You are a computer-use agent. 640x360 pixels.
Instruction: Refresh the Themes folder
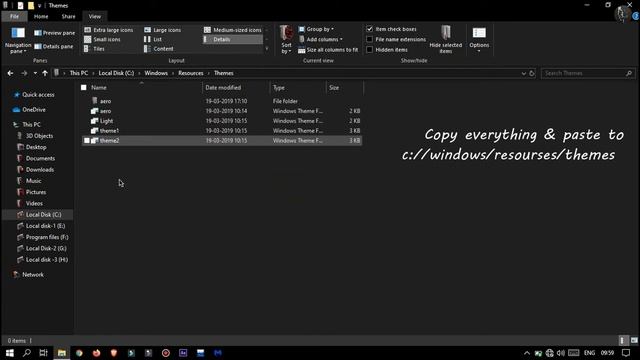532,73
